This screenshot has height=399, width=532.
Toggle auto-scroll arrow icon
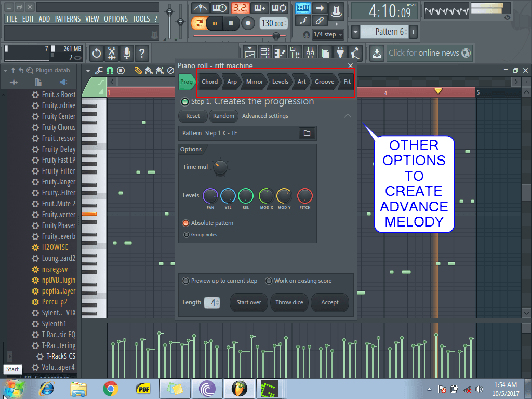[320, 8]
